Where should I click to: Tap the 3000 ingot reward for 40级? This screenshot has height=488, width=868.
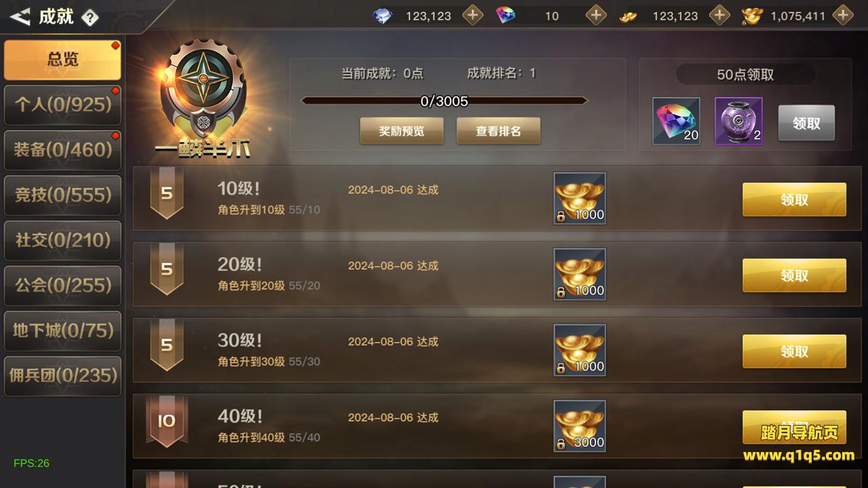point(580,426)
